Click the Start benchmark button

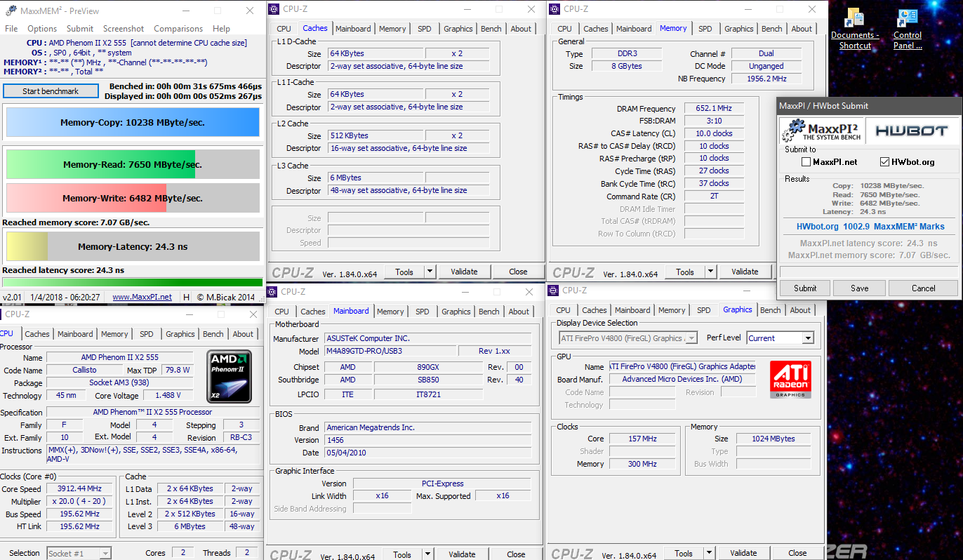[x=51, y=91]
